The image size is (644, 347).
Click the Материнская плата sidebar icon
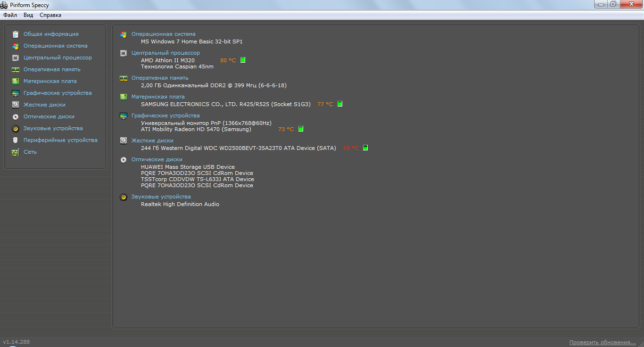click(x=16, y=81)
